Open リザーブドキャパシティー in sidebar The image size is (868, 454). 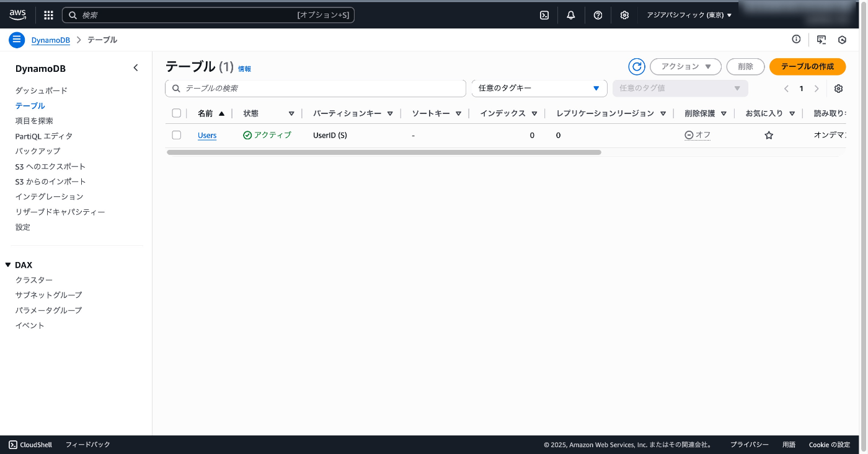coord(60,212)
